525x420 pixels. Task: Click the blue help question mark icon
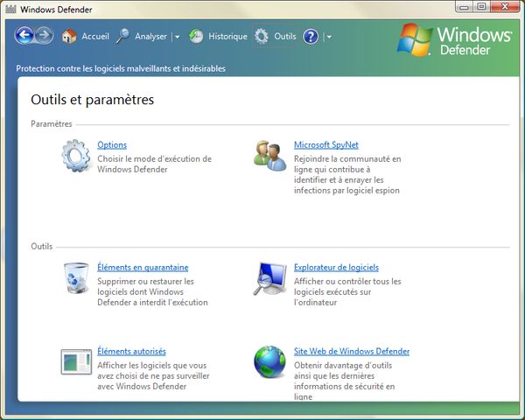[311, 37]
